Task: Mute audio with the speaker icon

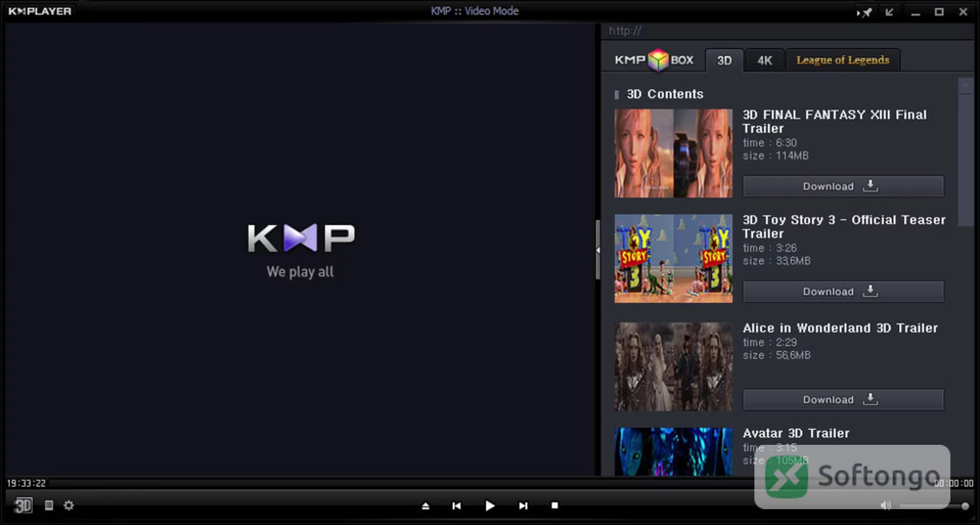Action: pos(886,505)
